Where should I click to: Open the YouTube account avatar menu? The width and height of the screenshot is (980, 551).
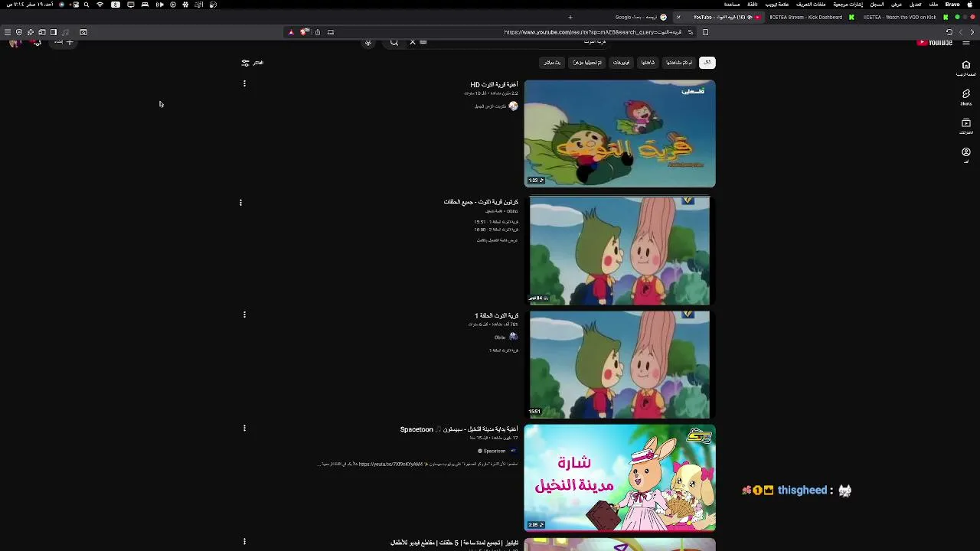[14, 43]
